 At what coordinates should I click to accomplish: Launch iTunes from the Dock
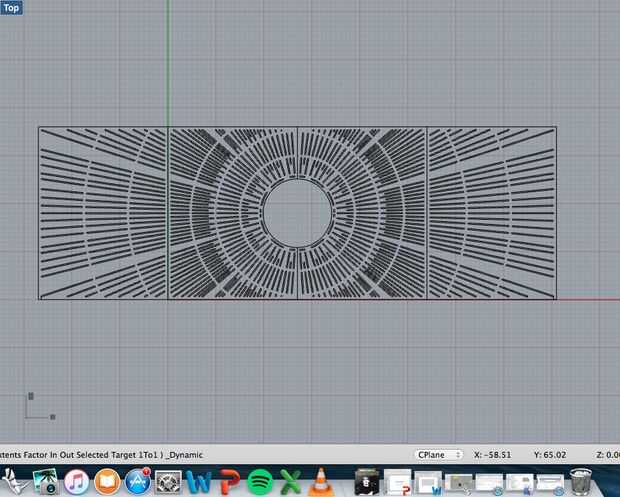click(76, 482)
